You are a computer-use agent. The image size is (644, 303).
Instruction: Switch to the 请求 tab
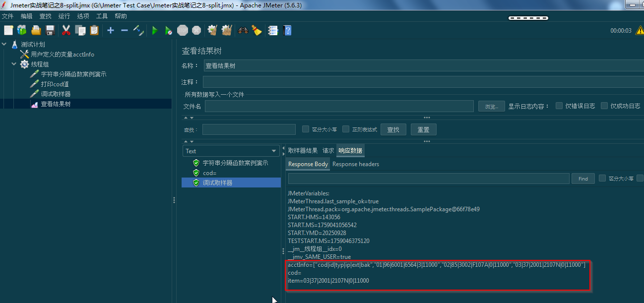pos(328,150)
